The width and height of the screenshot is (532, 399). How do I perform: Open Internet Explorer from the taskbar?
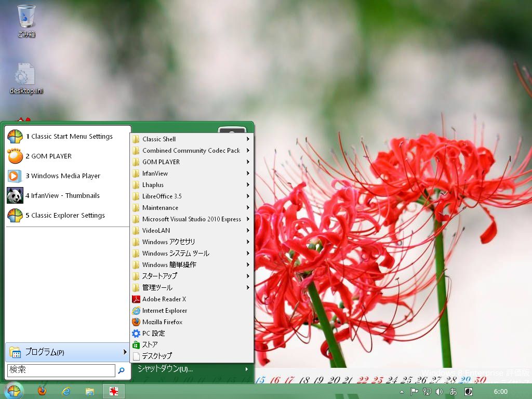click(x=66, y=391)
